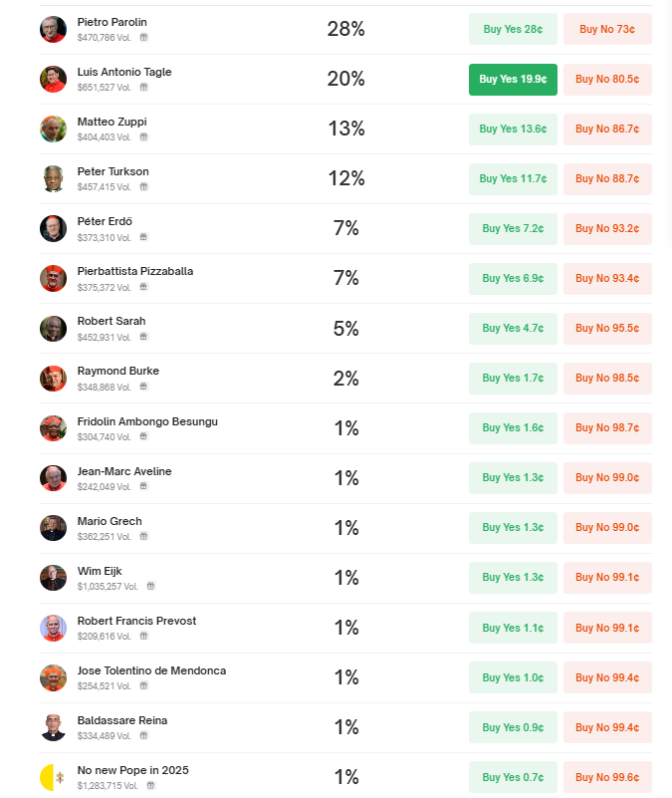Image resolution: width=672 pixels, height=798 pixels.
Task: Click the highlighted Buy Yes 19.9¢ button
Action: 513,79
